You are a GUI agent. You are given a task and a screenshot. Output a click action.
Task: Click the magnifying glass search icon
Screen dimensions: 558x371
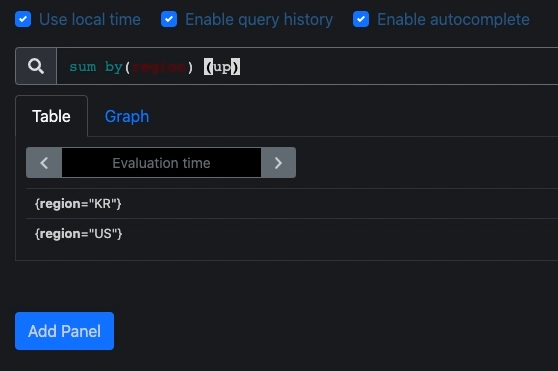[x=36, y=66]
